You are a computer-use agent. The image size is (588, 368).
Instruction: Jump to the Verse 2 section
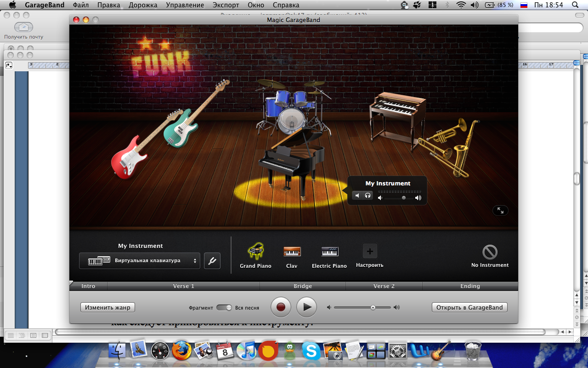point(384,286)
